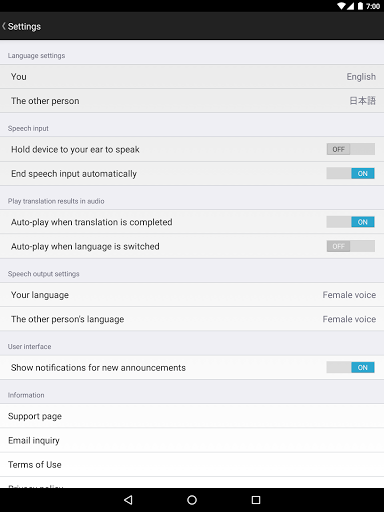Change The other person's language voice
This screenshot has width=384, height=512.
click(192, 319)
